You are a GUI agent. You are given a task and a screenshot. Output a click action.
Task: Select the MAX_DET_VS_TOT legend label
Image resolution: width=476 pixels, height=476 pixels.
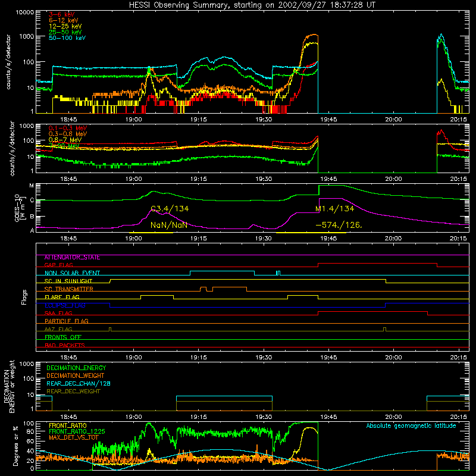74,437
